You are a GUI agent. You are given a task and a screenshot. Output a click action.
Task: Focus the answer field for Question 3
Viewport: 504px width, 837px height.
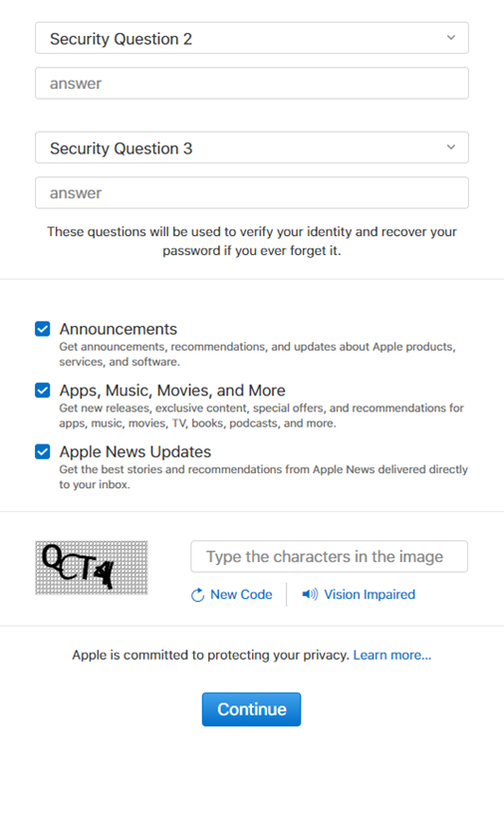point(252,192)
